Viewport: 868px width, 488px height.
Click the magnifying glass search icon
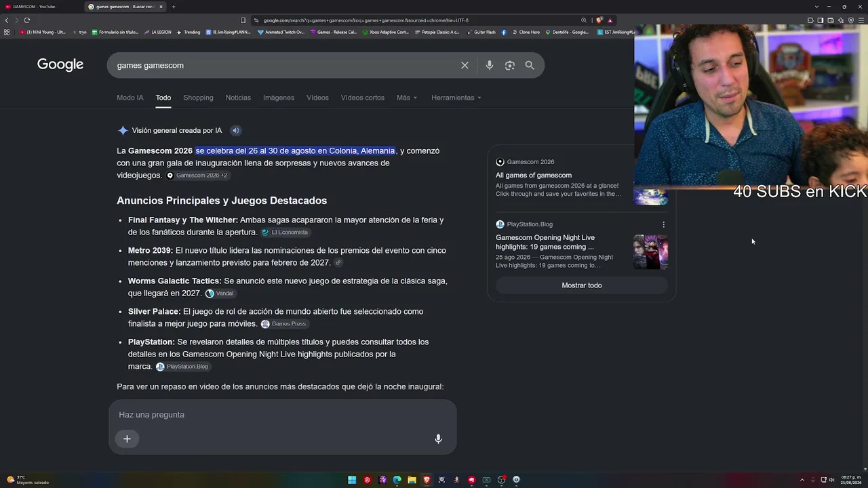point(530,65)
